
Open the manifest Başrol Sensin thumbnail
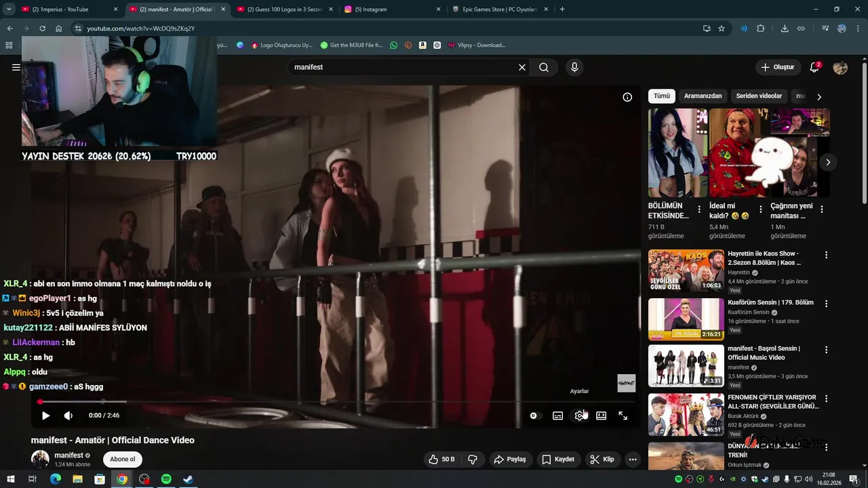pyautogui.click(x=686, y=366)
